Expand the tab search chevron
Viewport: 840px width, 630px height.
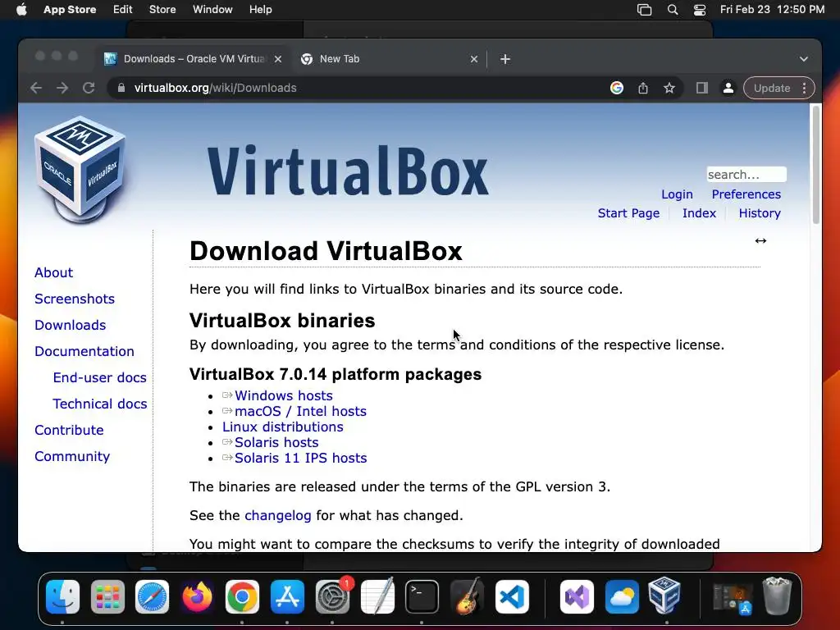(x=804, y=59)
